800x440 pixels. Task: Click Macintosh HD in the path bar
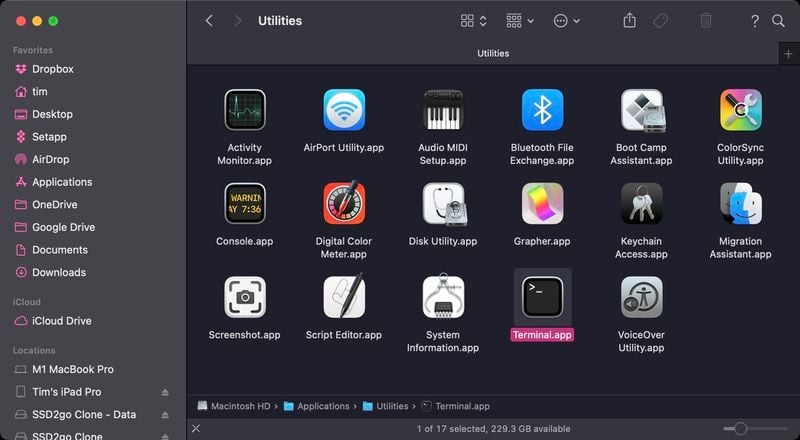(x=234, y=406)
